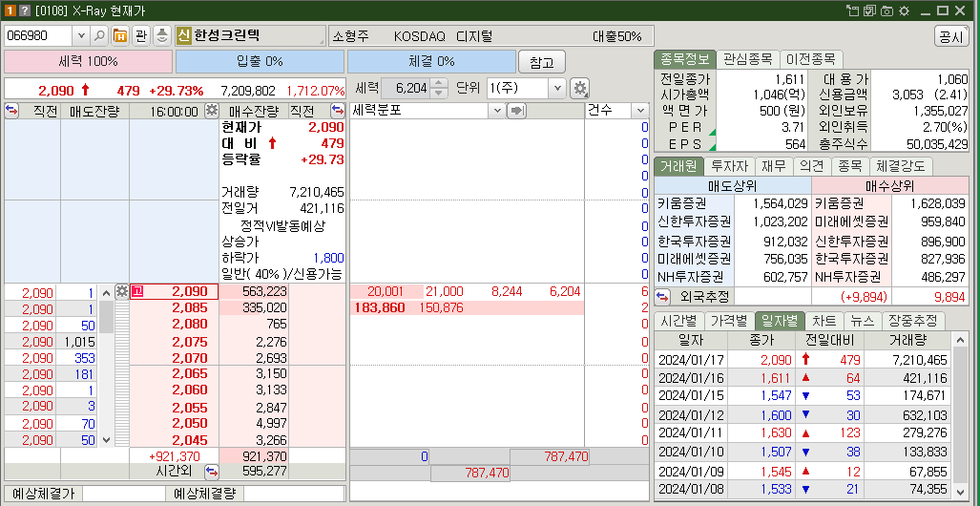980x506 pixels.
Task: Click the lamp icon beside 관
Action: [162, 35]
